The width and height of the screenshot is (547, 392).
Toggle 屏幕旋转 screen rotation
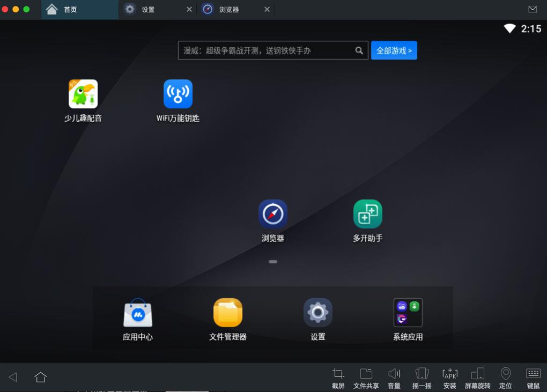coord(478,378)
